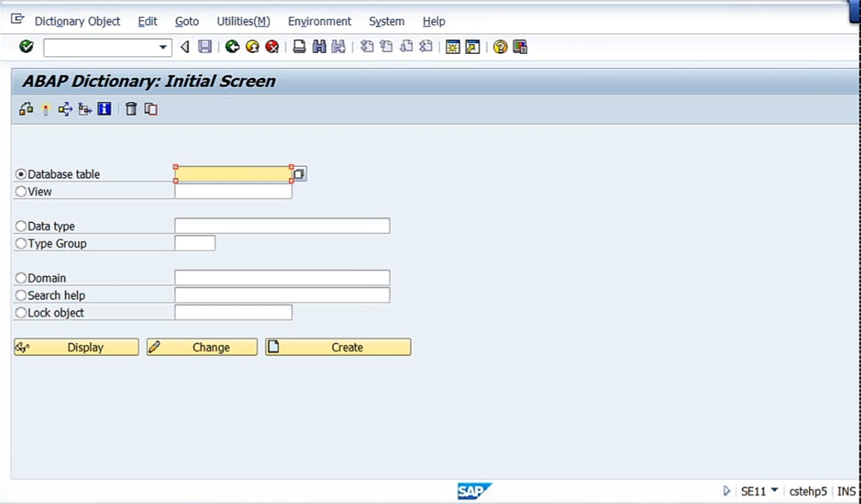Click the Find Next binoculars icon

pos(338,47)
